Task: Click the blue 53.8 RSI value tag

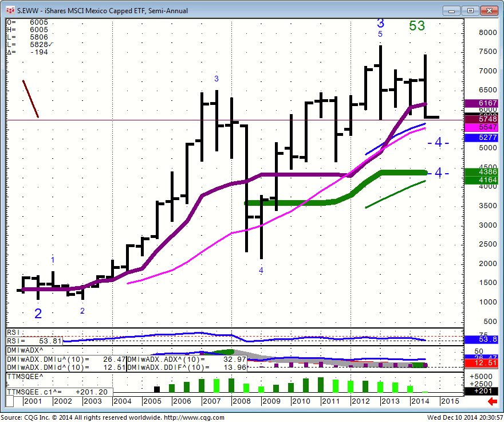Action: (x=482, y=339)
